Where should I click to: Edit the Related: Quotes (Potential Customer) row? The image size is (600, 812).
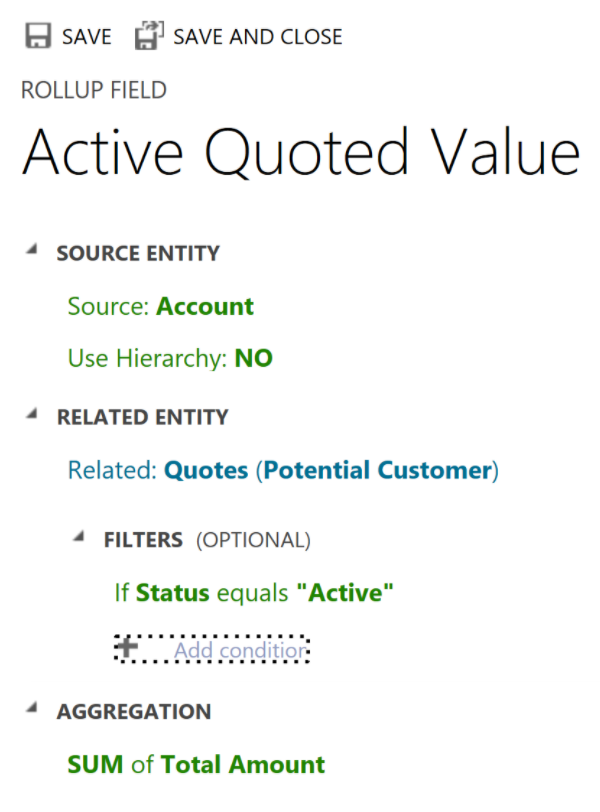point(282,470)
